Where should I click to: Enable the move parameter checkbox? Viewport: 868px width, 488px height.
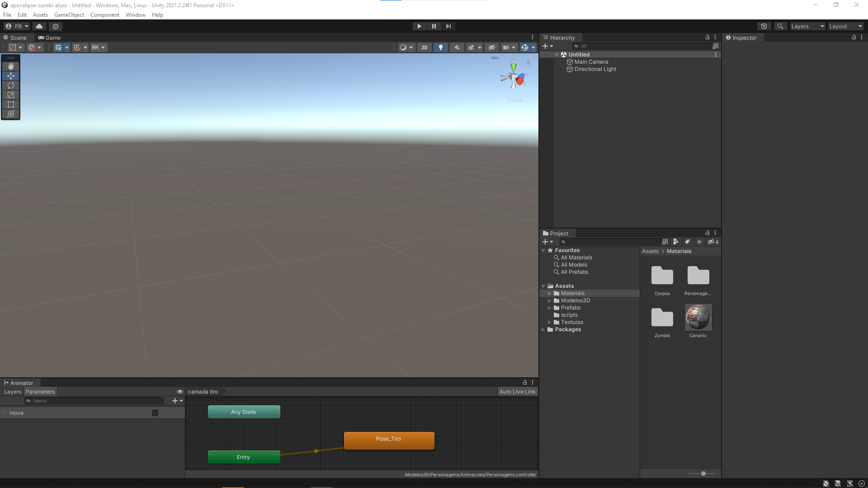click(155, 413)
